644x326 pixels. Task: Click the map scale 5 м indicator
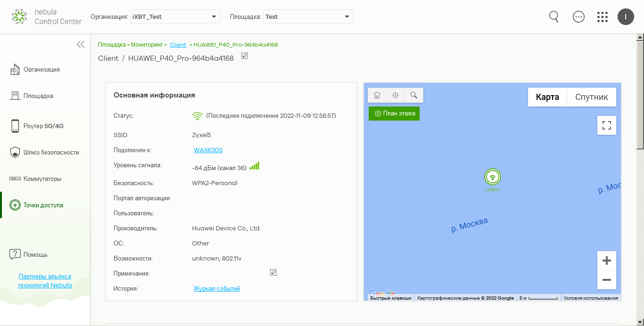539,298
